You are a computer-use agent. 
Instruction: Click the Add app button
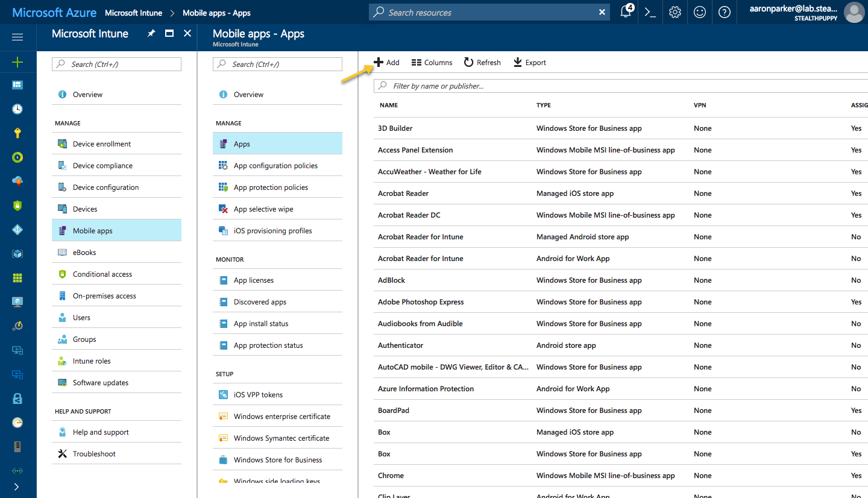point(386,63)
